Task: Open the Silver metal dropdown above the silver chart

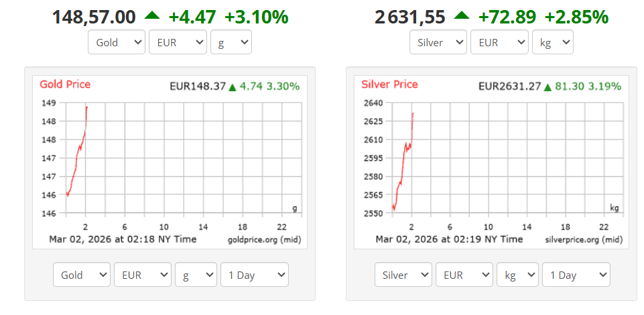Action: (x=438, y=43)
